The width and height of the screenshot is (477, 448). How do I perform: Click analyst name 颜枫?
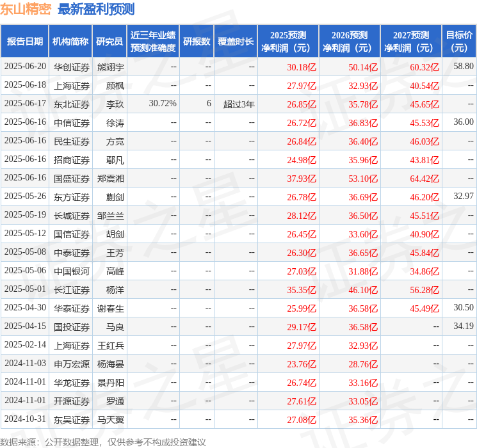pyautogui.click(x=115, y=86)
